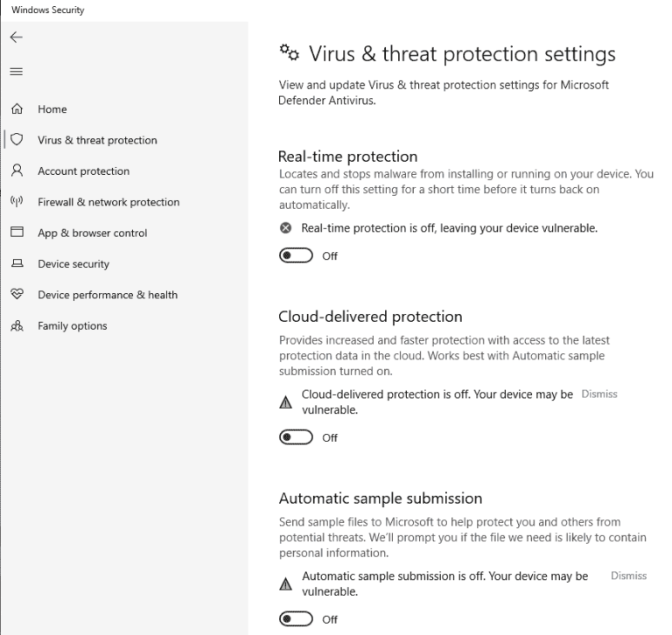This screenshot has width=672, height=635.
Task: Dismiss the Cloud-delivered protection warning
Action: click(x=599, y=394)
